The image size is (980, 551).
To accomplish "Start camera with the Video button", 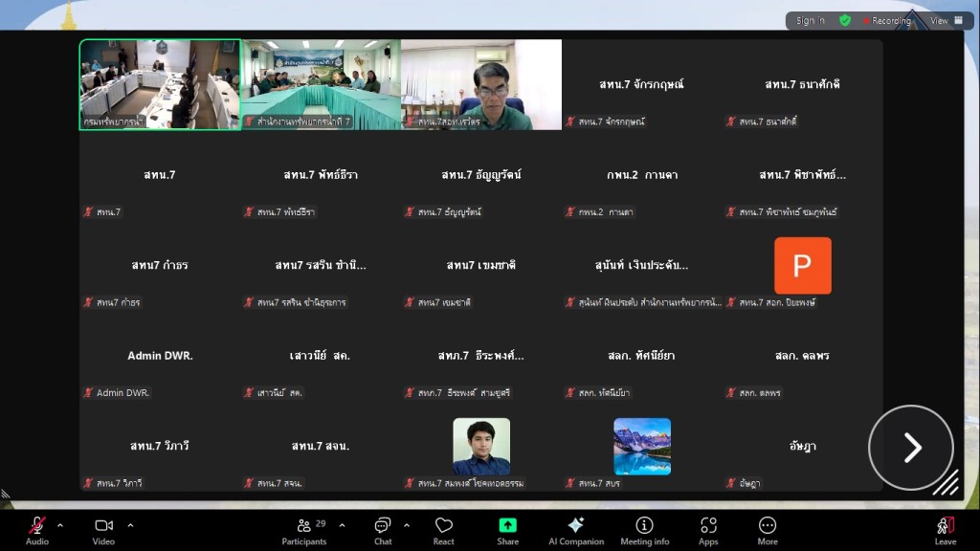I will 103,531.
